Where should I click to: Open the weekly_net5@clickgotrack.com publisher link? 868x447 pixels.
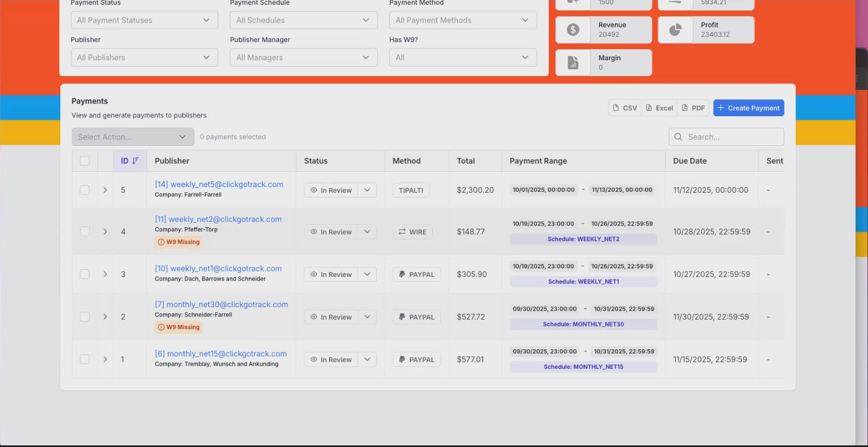(x=219, y=184)
